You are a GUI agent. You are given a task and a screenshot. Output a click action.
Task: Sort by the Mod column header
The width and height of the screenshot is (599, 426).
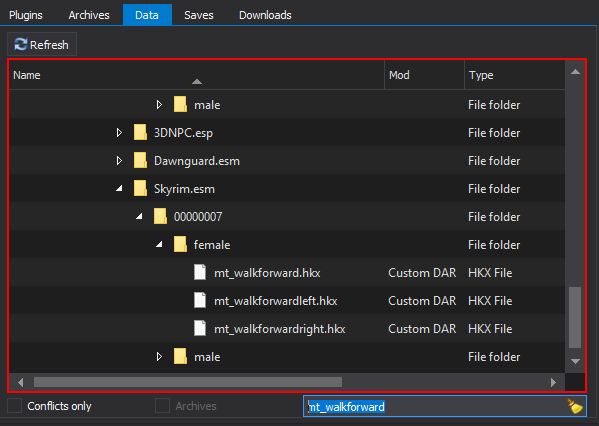(424, 75)
